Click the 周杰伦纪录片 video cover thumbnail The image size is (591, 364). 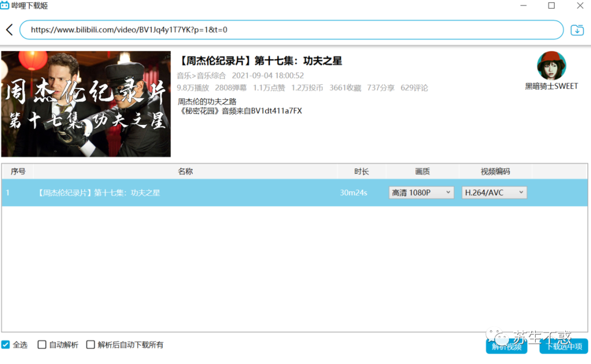coord(86,104)
